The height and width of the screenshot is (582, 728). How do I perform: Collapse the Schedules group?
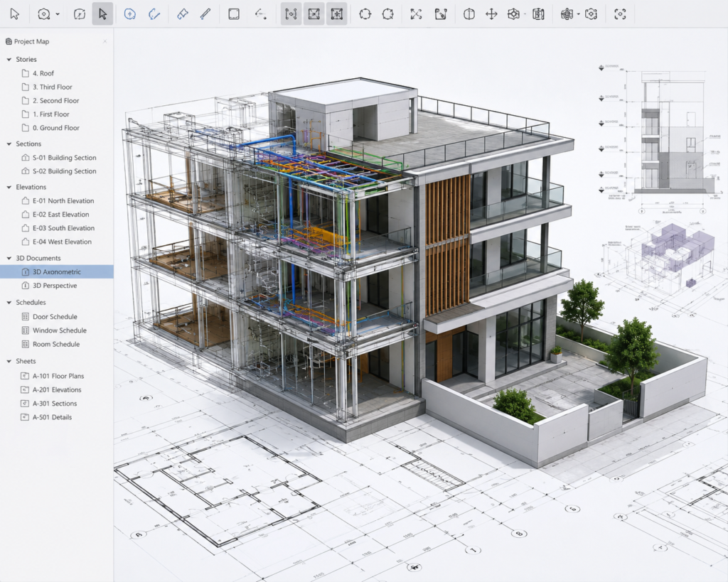point(9,303)
